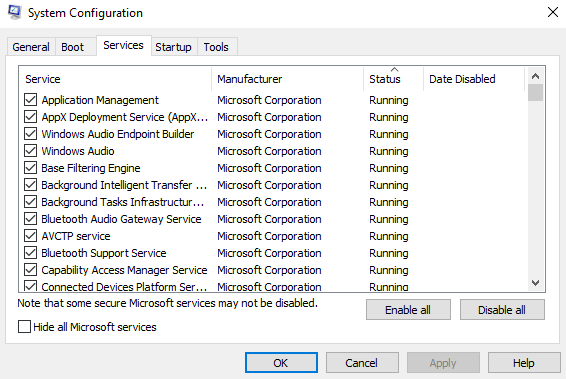Select the Application Management service name
This screenshot has width=566, height=379.
click(x=100, y=100)
